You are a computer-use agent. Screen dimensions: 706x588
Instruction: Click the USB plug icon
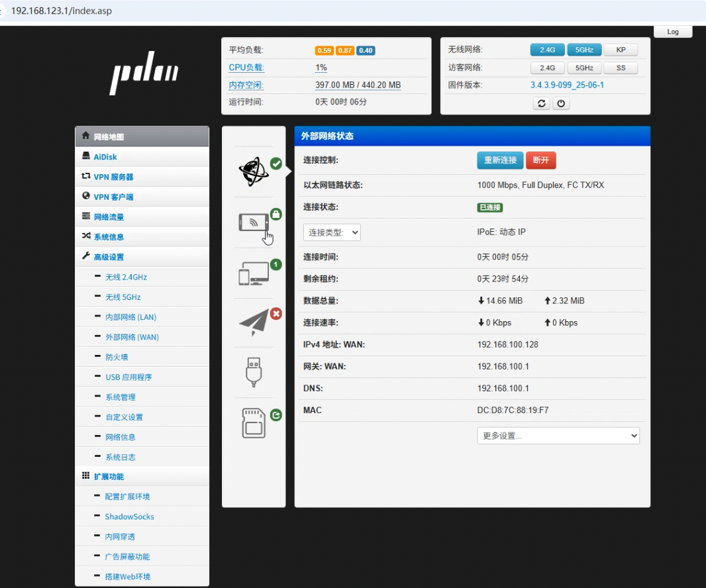pos(254,372)
